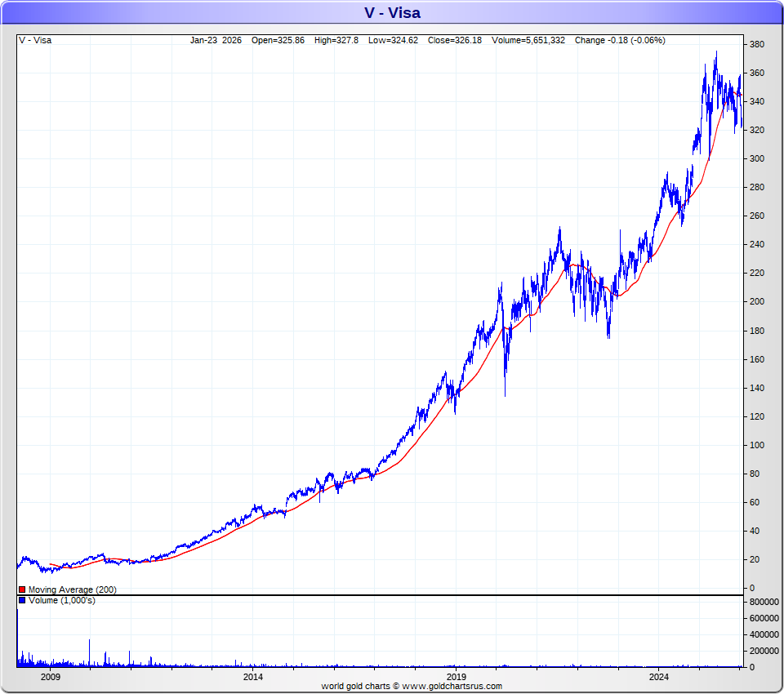Select the date "Jan-23 2026" in header
784x694 pixels.
216,40
